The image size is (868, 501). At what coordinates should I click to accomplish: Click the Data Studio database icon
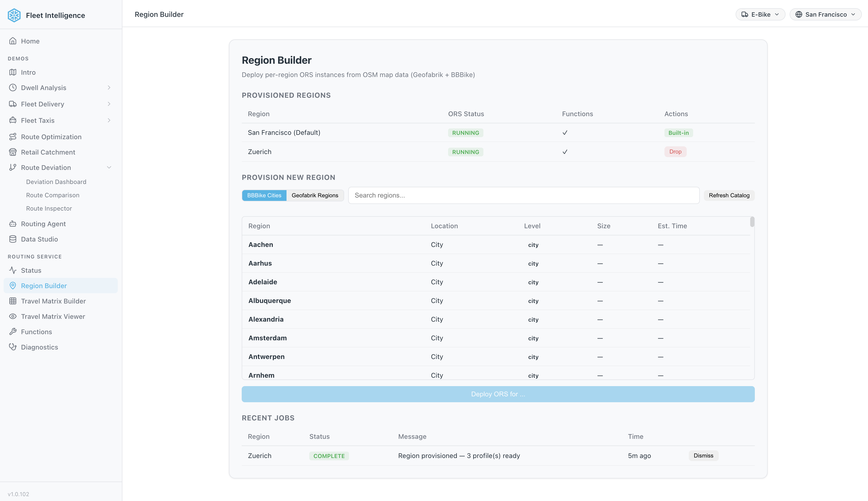tap(13, 239)
